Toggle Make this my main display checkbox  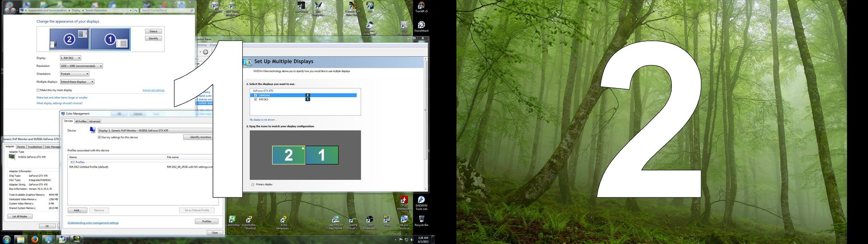click(x=38, y=90)
